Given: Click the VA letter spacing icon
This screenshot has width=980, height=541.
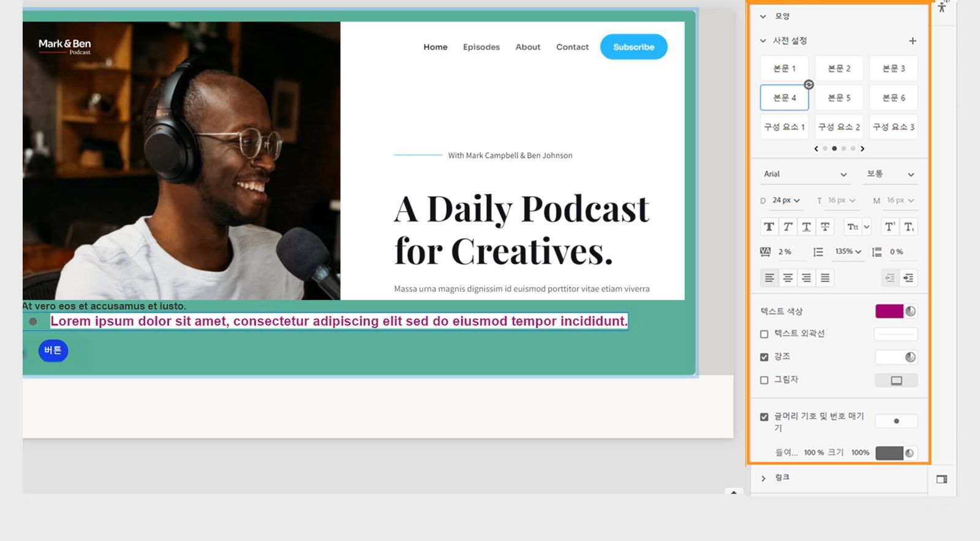Looking at the screenshot, I should (x=765, y=252).
